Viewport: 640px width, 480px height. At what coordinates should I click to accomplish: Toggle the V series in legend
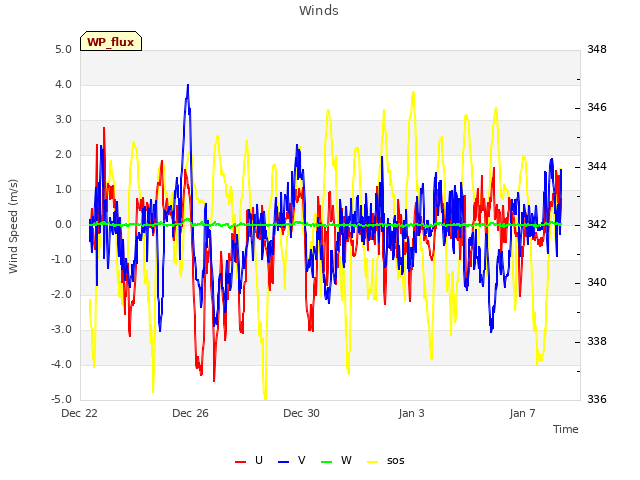[291, 460]
